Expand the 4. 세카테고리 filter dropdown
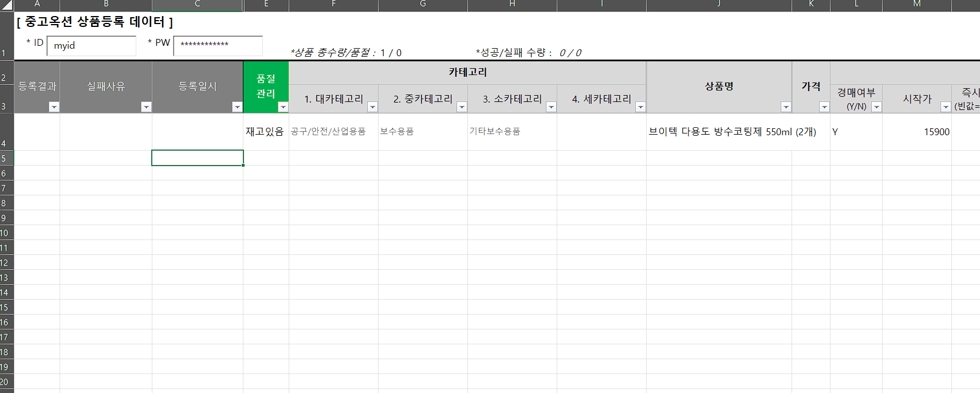This screenshot has width=980, height=393. tap(640, 107)
